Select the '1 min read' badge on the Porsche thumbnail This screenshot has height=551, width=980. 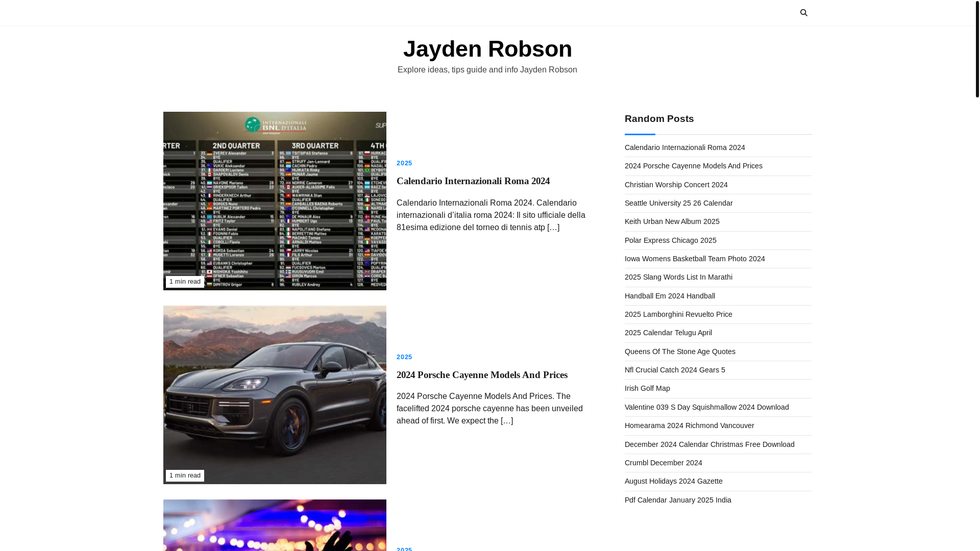(x=185, y=475)
